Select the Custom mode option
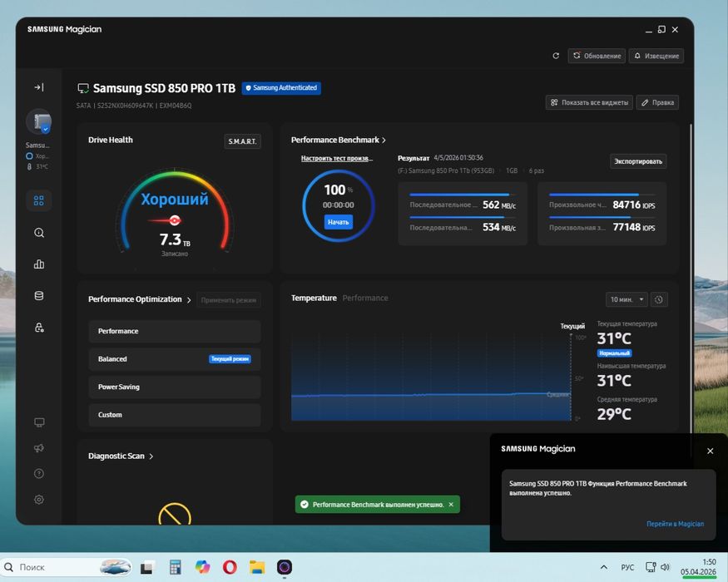 (x=175, y=414)
